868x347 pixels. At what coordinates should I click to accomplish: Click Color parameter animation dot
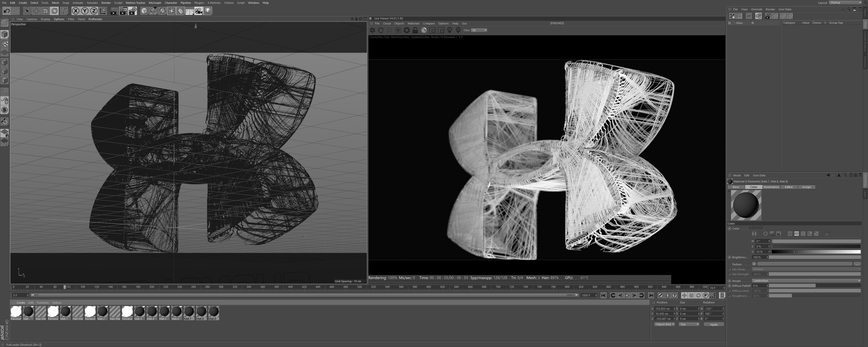tap(729, 229)
